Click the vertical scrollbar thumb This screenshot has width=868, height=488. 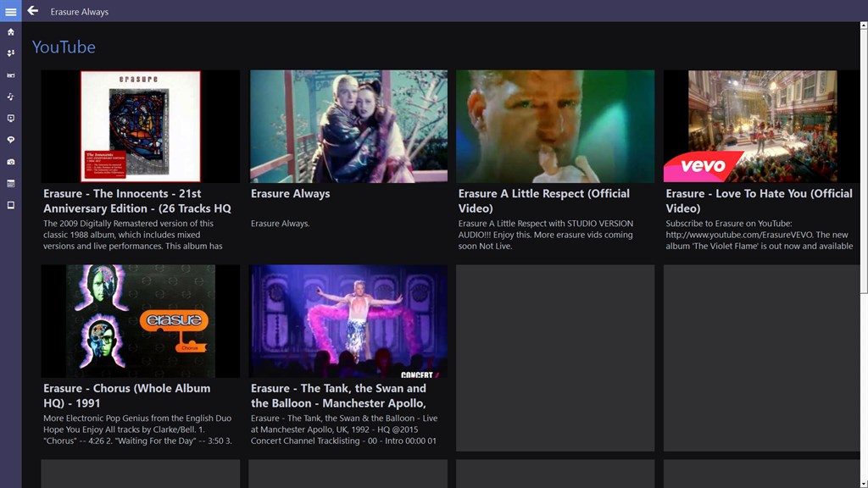pyautogui.click(x=864, y=162)
